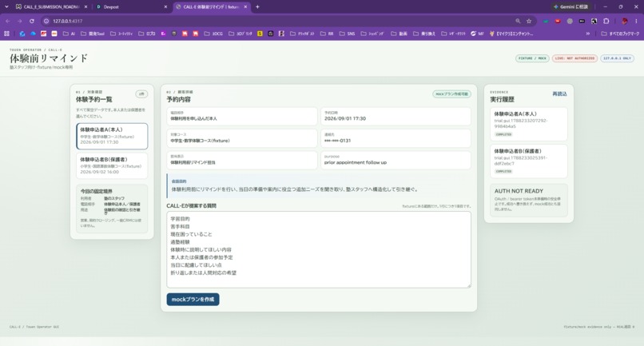Click the site info icon in address bar

tap(46, 21)
